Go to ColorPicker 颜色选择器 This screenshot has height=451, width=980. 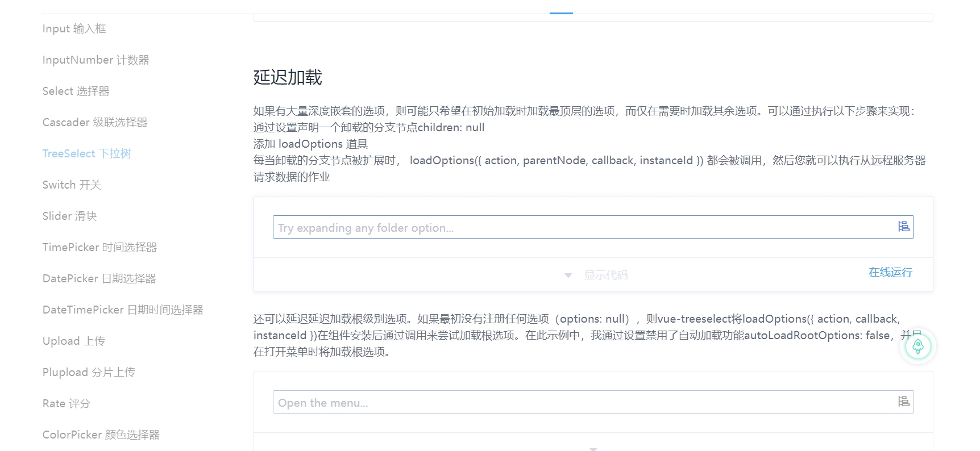101,435
